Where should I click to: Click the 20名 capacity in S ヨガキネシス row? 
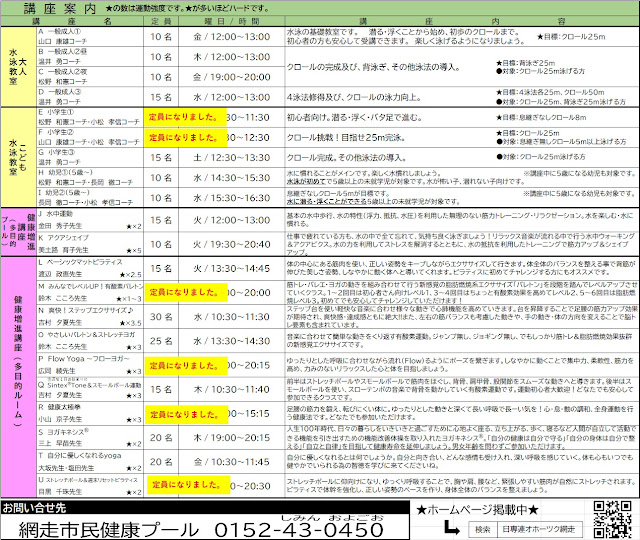[x=161, y=438]
